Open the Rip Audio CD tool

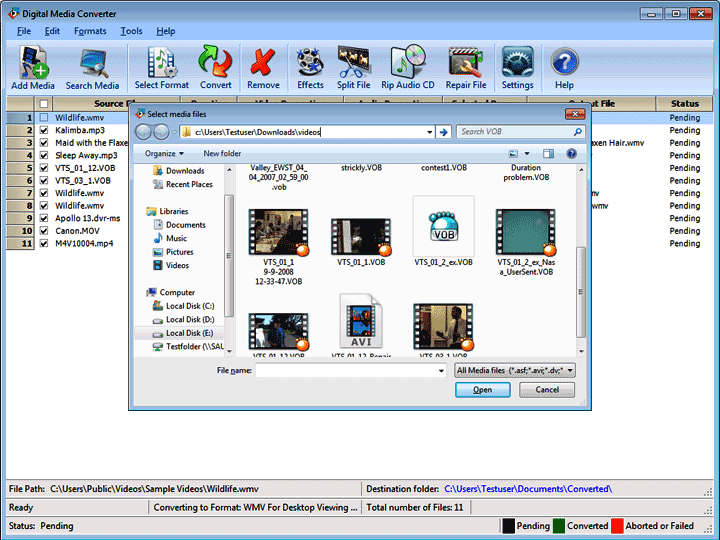(408, 68)
